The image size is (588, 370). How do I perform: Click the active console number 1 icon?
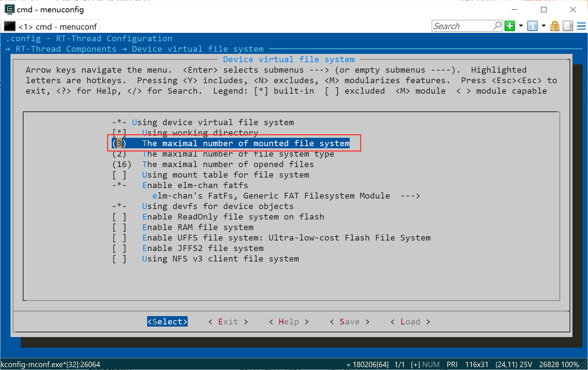[532, 26]
